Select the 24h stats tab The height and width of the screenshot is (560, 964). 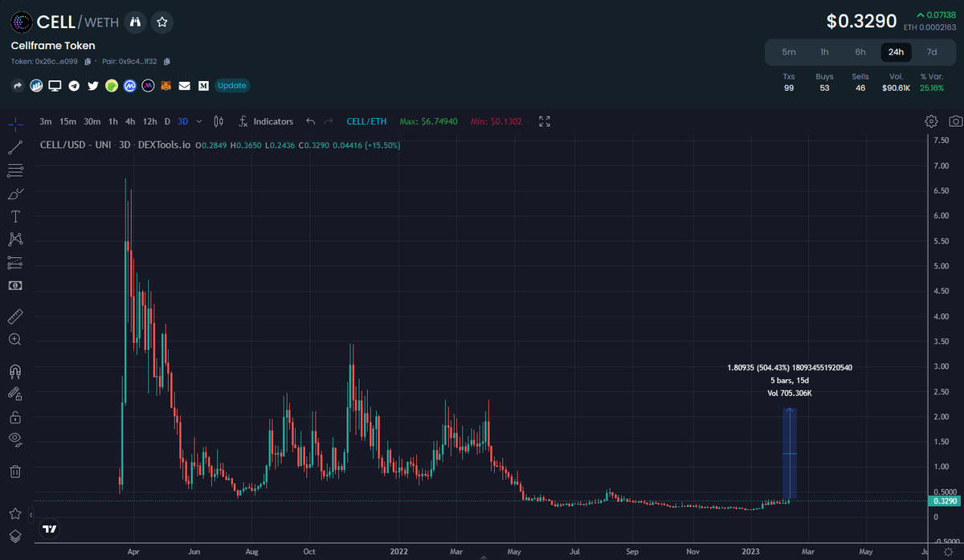tap(896, 52)
